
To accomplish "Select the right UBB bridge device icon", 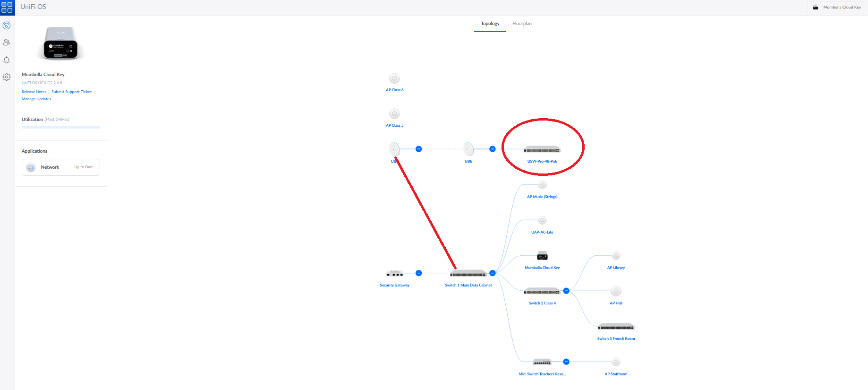I will [x=468, y=149].
